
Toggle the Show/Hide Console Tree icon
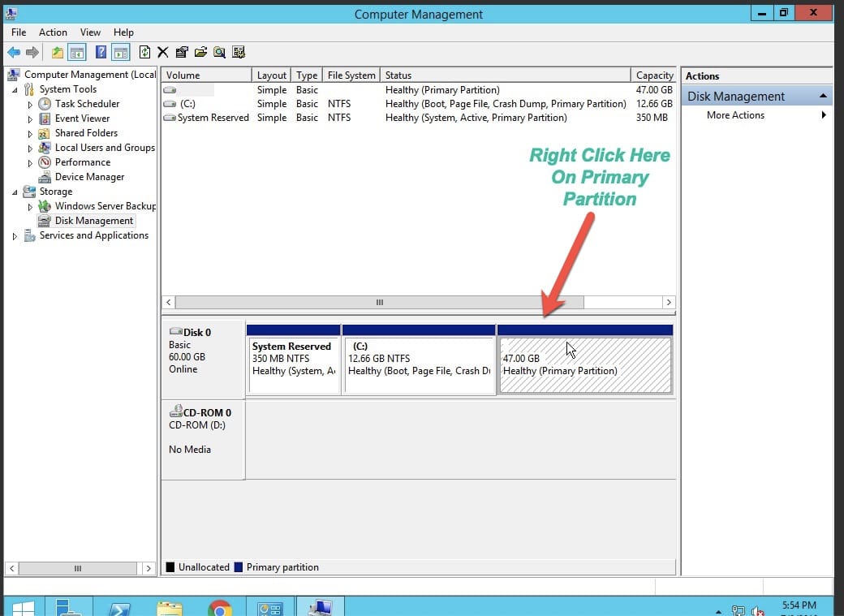point(77,53)
